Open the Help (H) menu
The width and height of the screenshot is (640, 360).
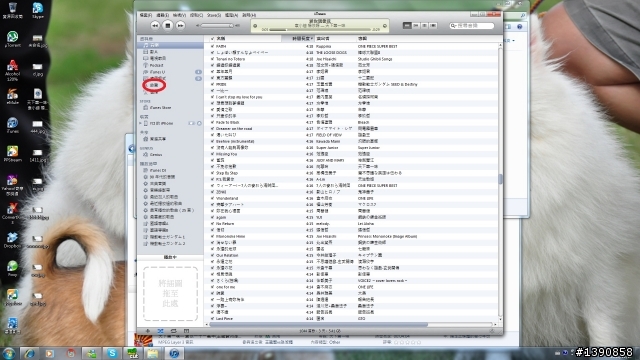(249, 15)
